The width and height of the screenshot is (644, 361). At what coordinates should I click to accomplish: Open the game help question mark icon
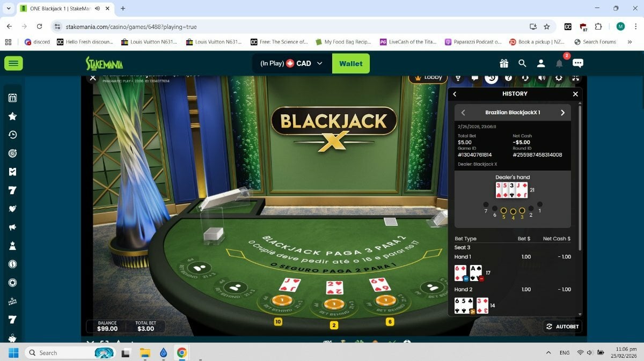pos(509,78)
